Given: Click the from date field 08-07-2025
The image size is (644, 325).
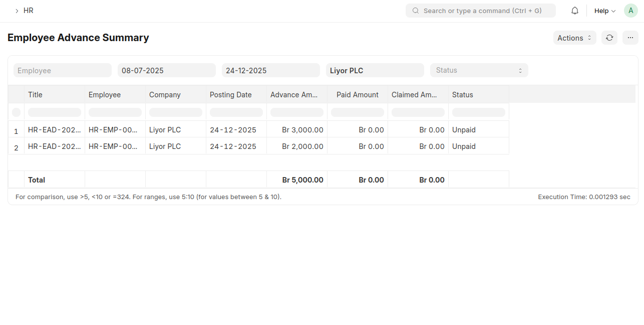Looking at the screenshot, I should tap(166, 70).
